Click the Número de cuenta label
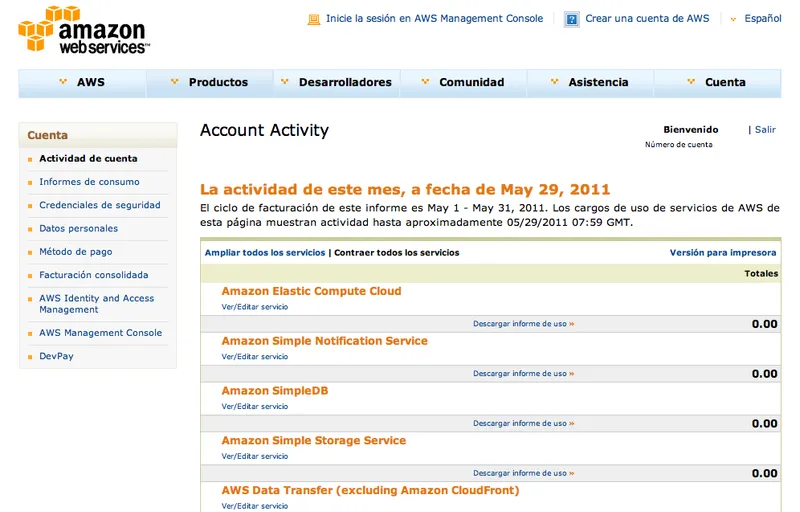The image size is (800, 512). [679, 145]
